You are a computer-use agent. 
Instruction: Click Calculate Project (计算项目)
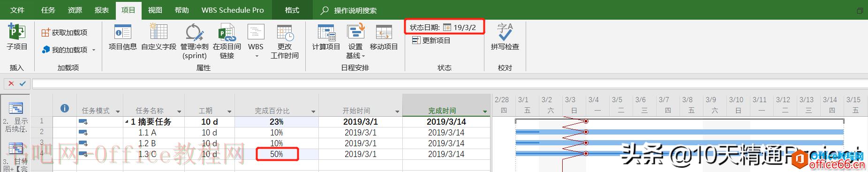[x=326, y=37]
